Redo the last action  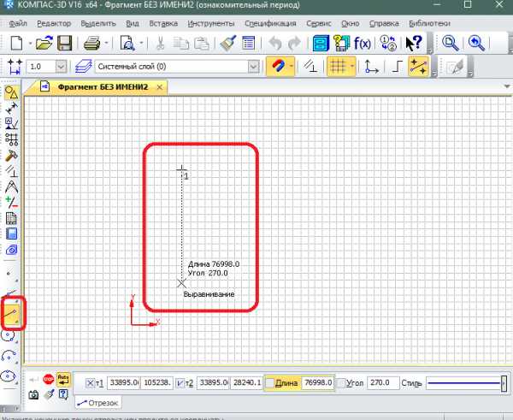pyautogui.click(x=294, y=43)
